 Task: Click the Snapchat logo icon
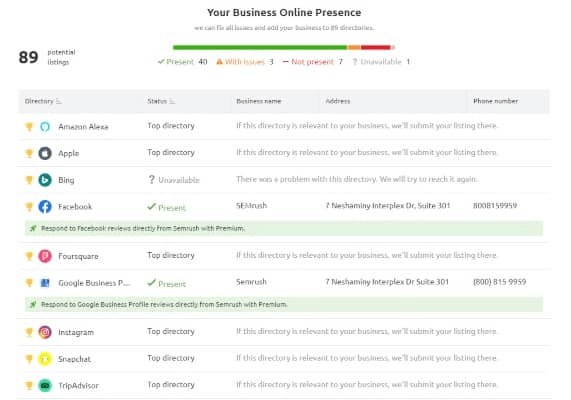(x=45, y=359)
